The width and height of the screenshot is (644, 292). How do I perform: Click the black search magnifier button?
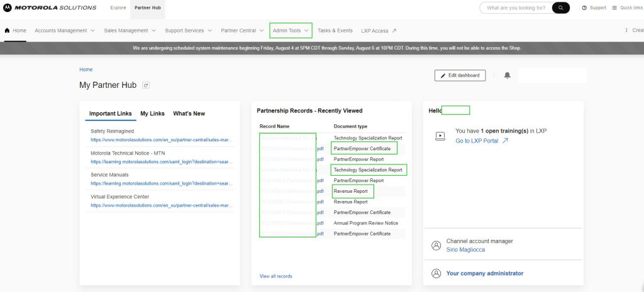560,8
